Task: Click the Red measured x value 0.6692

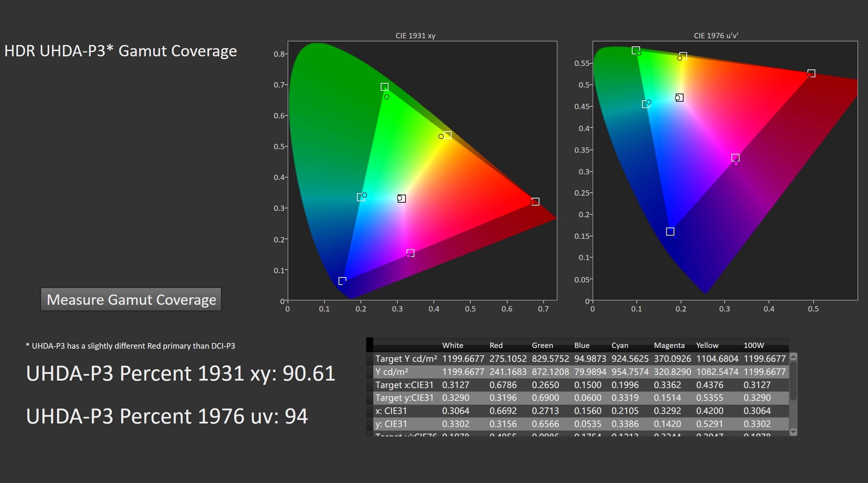Action: 503,411
